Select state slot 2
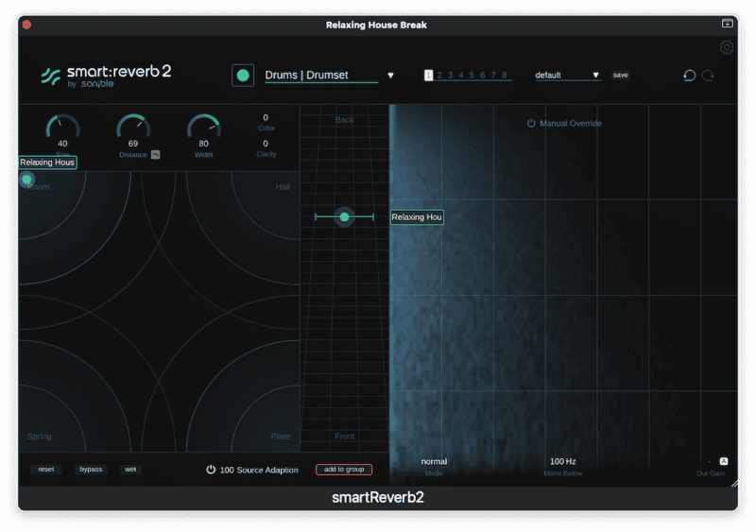Screen dimensions: 756x532 coord(439,76)
